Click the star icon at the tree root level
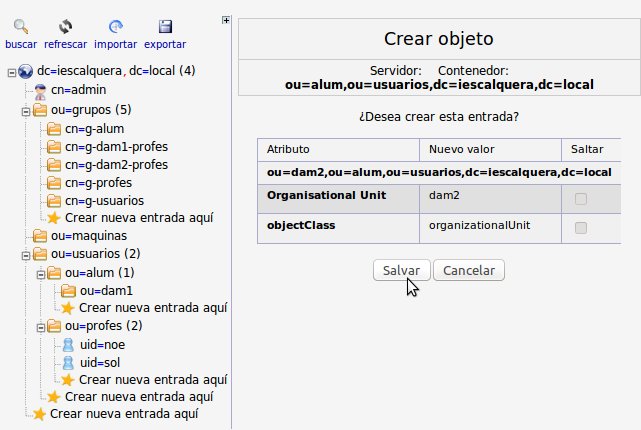641x430 pixels. (x=39, y=414)
